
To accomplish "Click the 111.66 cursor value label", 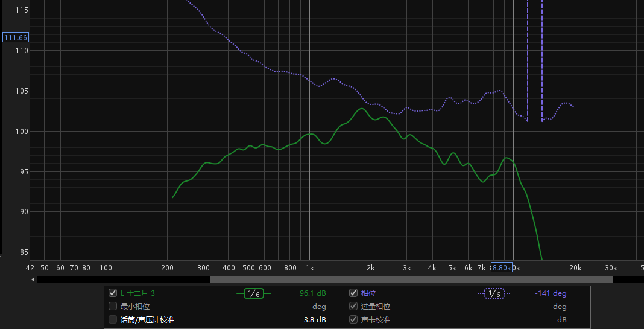I will tap(16, 37).
